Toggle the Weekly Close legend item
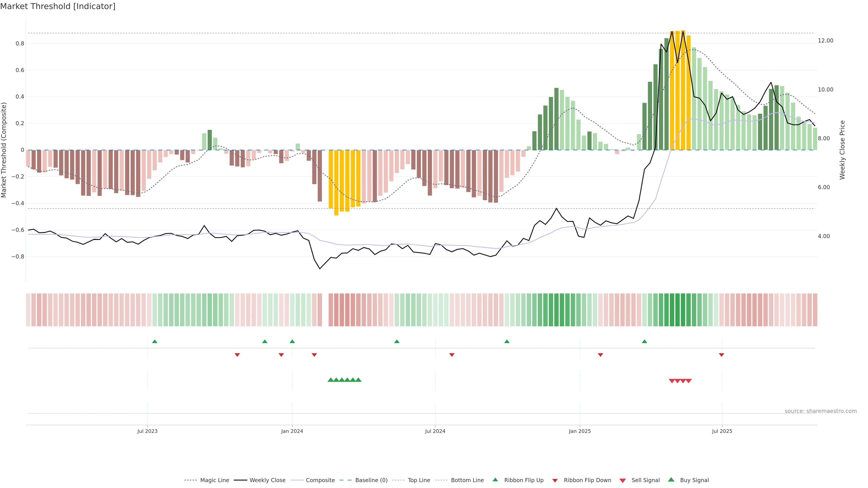Screen dimensions: 868x488 point(267,480)
